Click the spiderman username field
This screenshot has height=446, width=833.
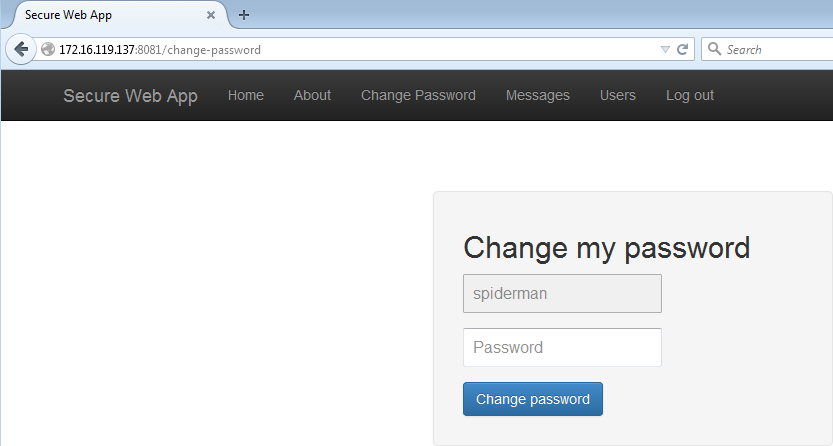[x=562, y=294]
